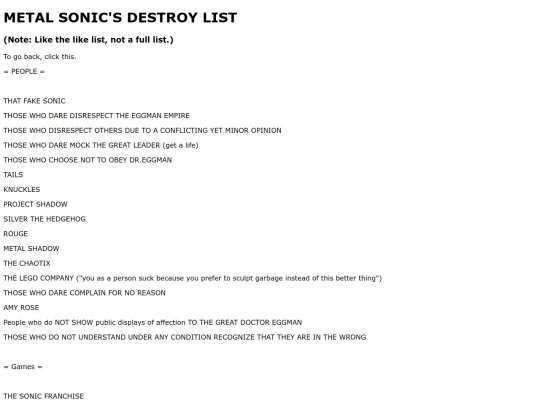Image resolution: width=540 pixels, height=405 pixels.
Task: Click the KNUCKLES entry
Action: pyautogui.click(x=22, y=189)
